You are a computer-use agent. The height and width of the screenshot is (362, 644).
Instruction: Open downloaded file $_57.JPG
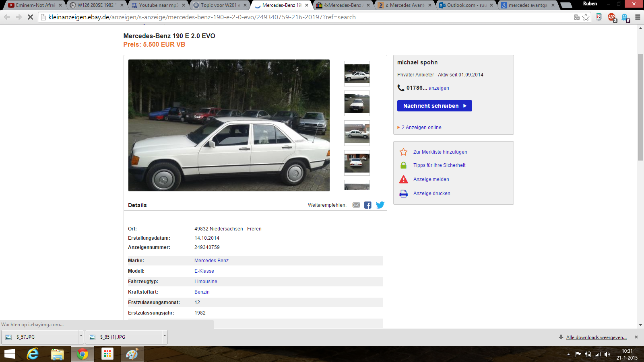(40, 337)
